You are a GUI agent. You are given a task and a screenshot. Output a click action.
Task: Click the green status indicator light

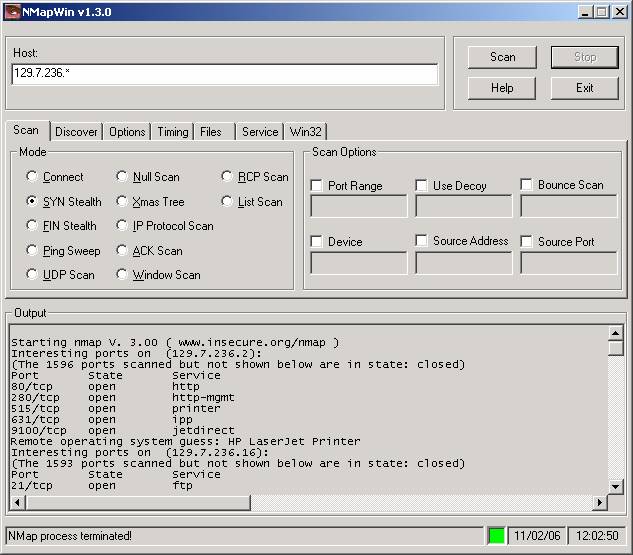point(496,536)
